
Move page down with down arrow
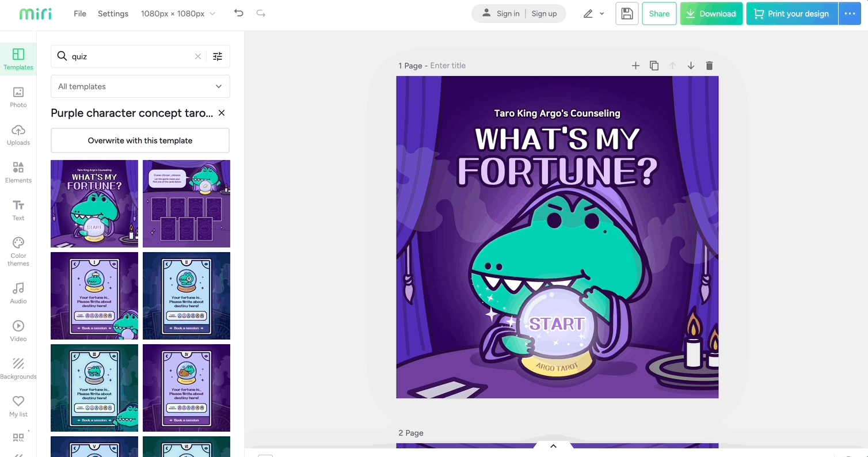click(x=691, y=66)
